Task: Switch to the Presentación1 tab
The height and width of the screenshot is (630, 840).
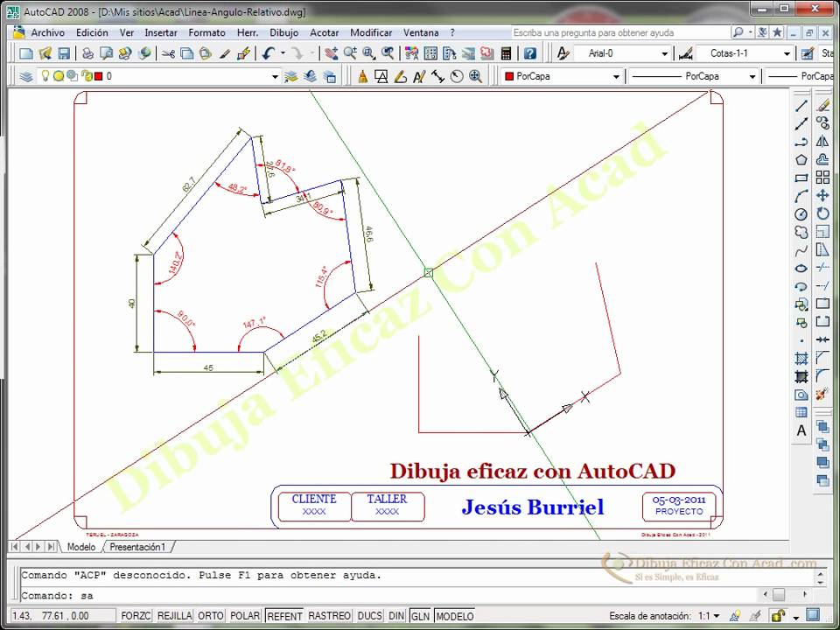Action: pos(137,547)
